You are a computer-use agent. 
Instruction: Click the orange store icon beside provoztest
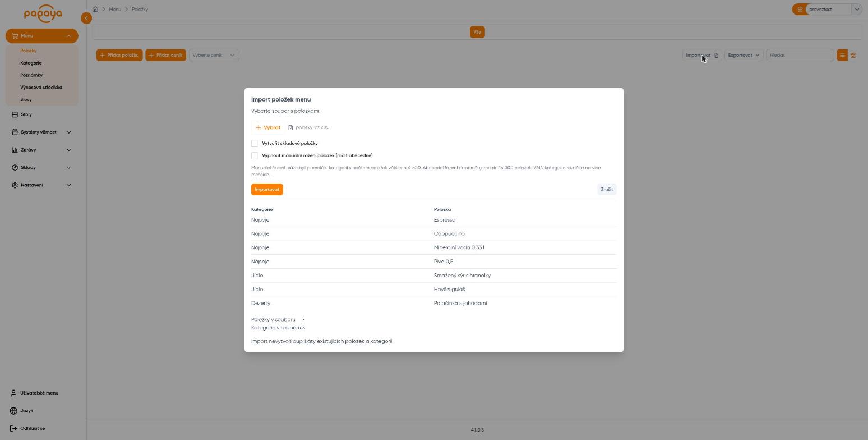click(x=800, y=9)
